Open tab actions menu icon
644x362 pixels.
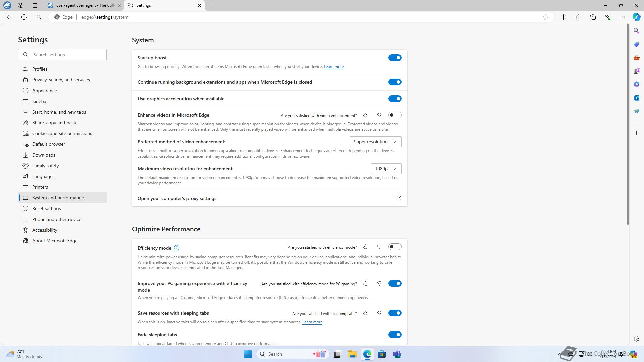click(x=35, y=5)
